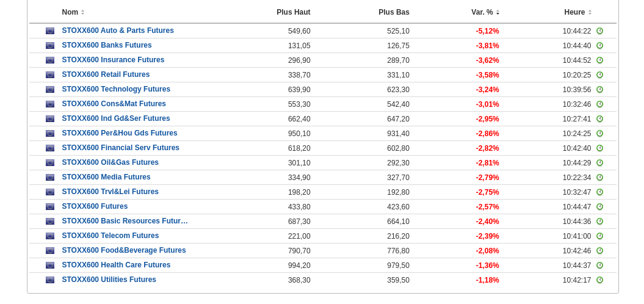Click the flag icon beside Media Futures
The image size is (644, 304).
click(50, 178)
